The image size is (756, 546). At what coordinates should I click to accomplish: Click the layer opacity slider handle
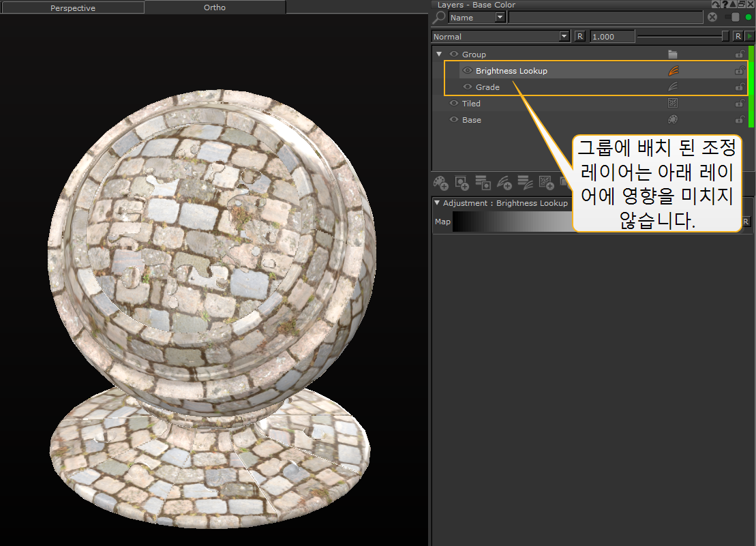[x=725, y=37]
